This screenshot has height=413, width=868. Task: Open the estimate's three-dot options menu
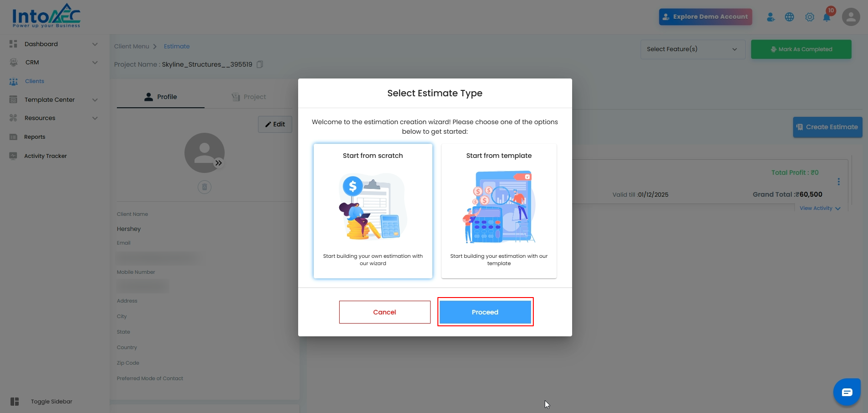[x=838, y=182]
